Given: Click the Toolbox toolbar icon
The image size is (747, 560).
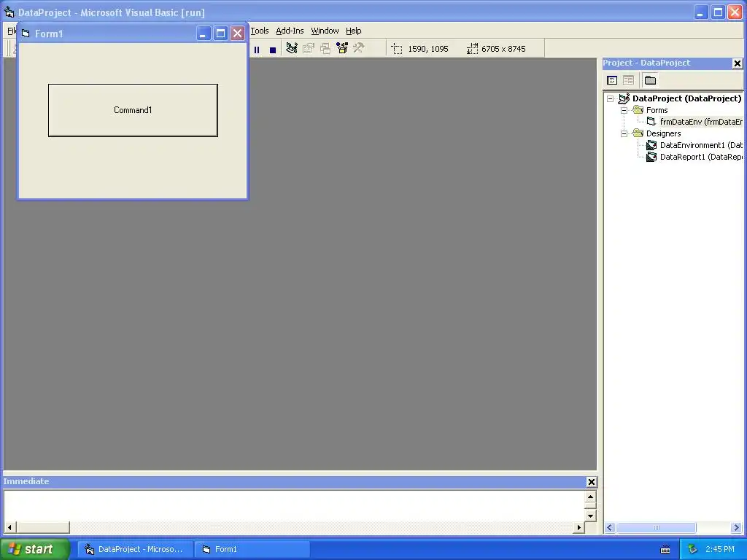Looking at the screenshot, I should 359,48.
